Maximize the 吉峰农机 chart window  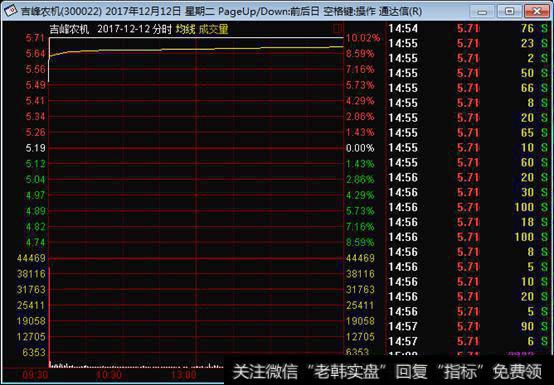(509, 12)
